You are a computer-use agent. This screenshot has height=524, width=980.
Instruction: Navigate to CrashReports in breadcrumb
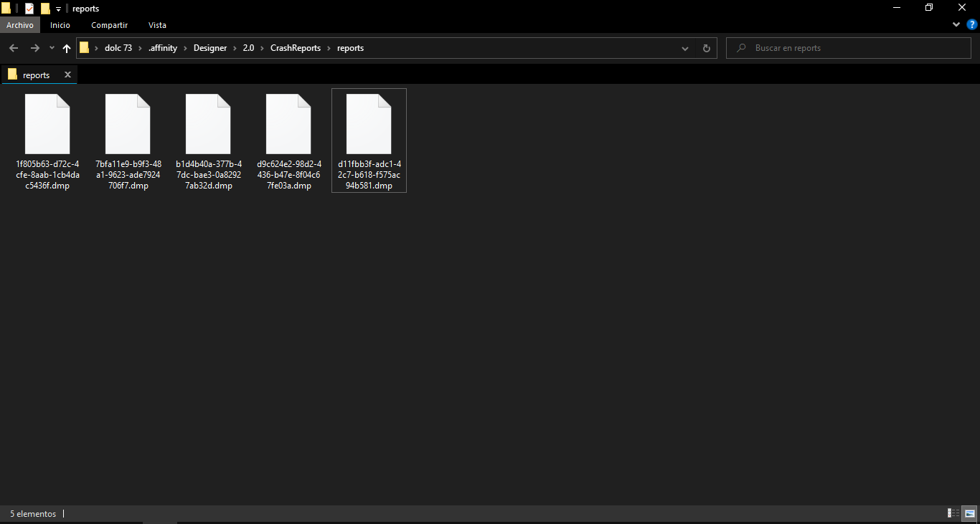click(296, 48)
